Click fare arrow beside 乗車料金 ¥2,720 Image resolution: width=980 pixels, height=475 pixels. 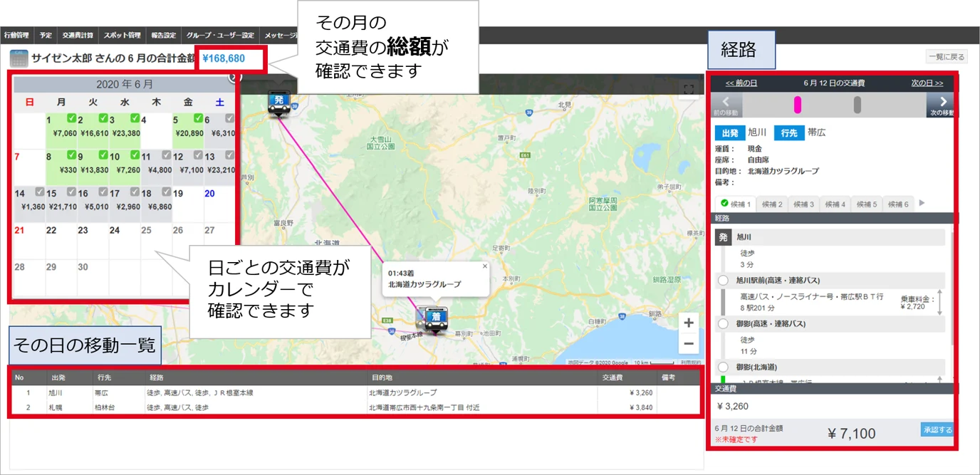tap(940, 302)
